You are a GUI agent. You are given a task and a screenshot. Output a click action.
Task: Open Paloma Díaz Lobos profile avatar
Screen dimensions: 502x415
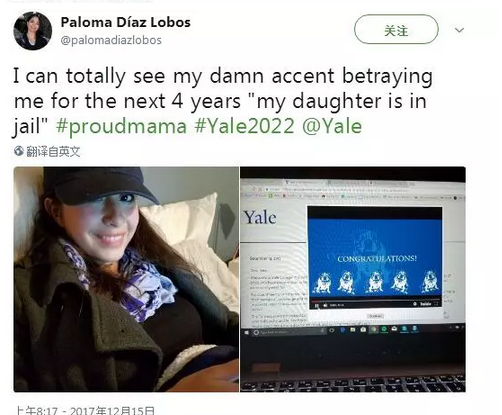pos(32,31)
